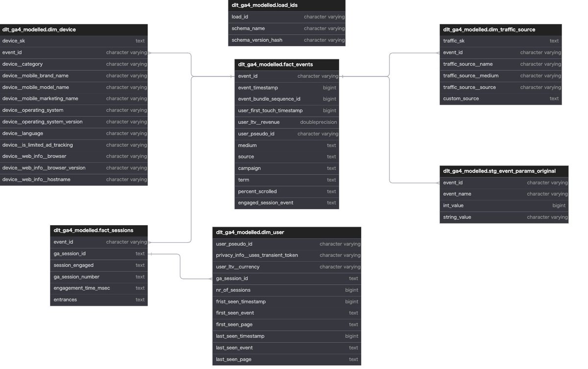This screenshot has width=588, height=369.
Task: Select the event_bundle_sequence_id field
Action: click(287, 99)
